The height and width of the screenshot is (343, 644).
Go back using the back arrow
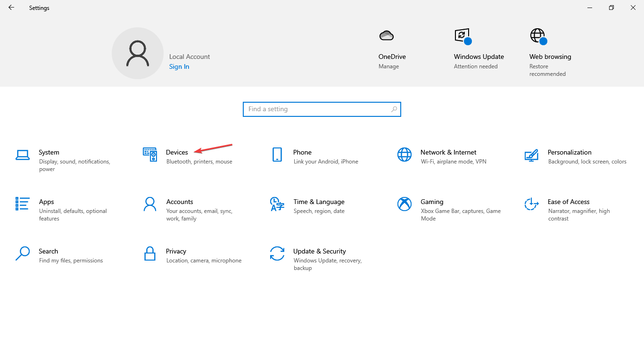tap(11, 8)
